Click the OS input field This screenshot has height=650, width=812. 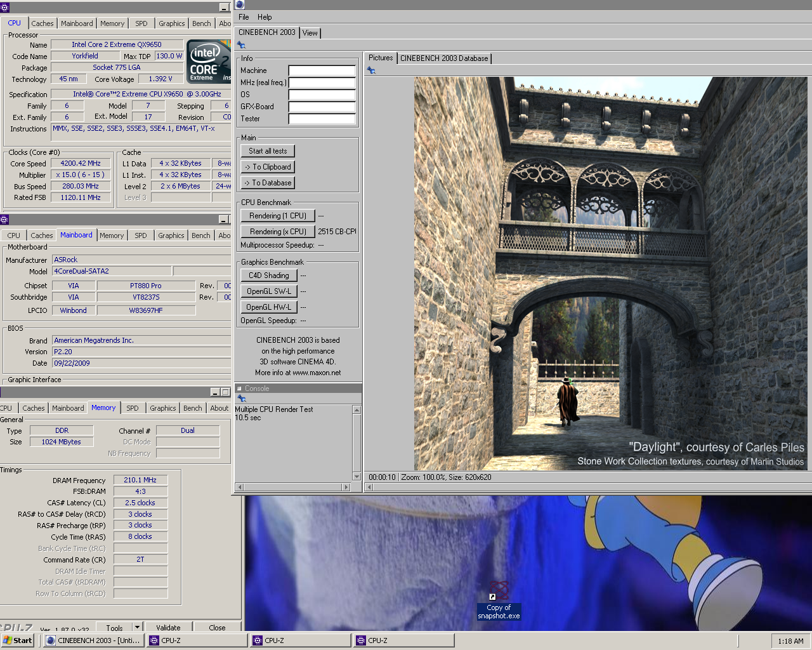(x=322, y=95)
